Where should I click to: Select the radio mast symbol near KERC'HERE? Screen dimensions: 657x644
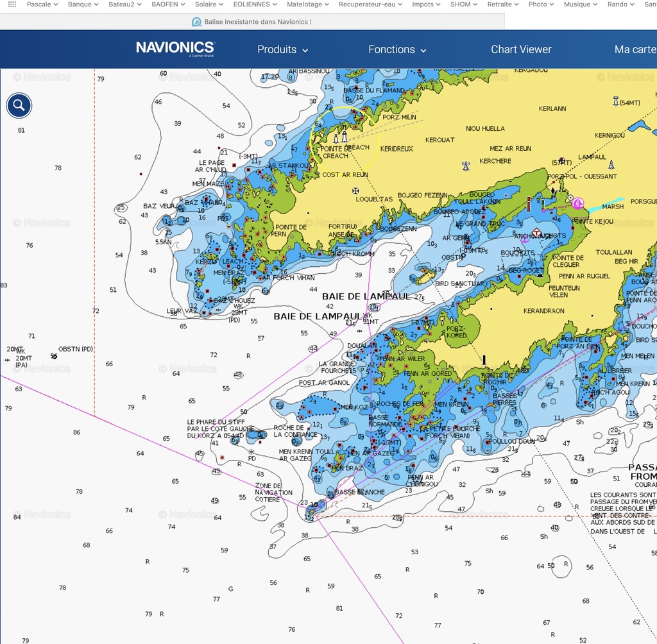tap(466, 166)
